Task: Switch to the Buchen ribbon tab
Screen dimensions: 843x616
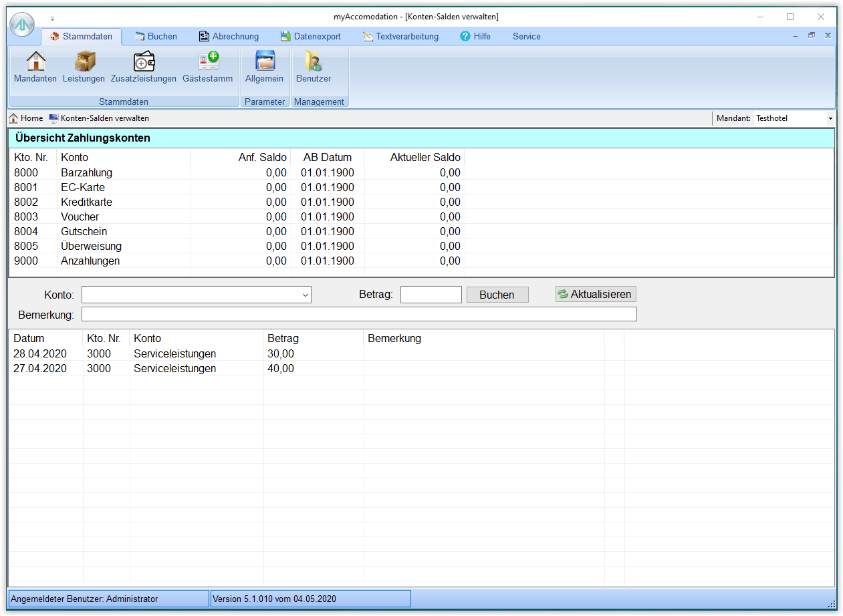Action: 156,37
